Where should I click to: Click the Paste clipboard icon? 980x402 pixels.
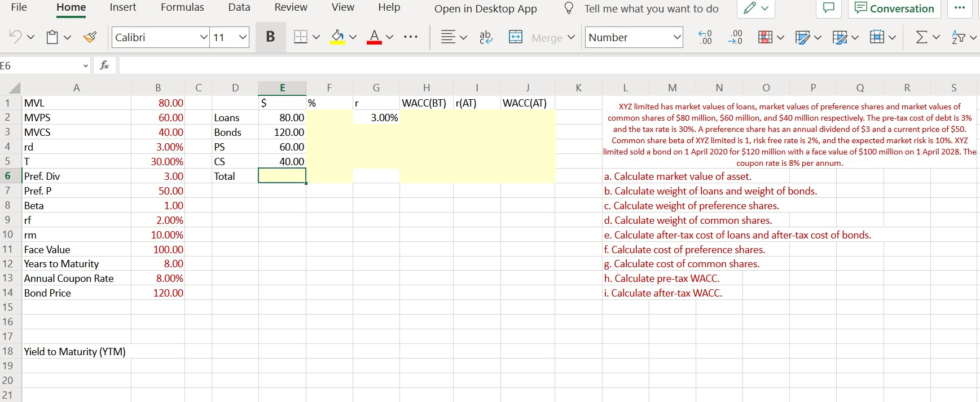[x=52, y=37]
